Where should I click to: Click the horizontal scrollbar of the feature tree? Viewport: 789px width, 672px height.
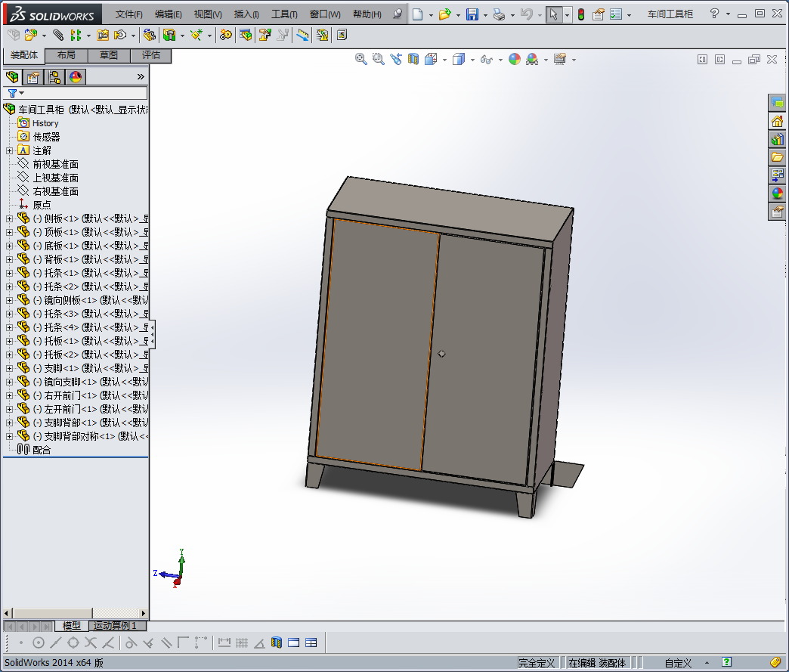pos(53,612)
